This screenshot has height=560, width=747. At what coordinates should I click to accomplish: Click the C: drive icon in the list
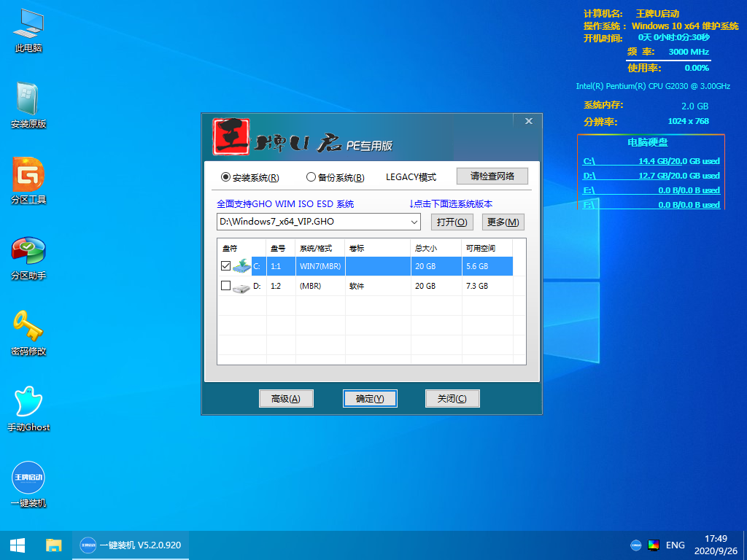coord(241,266)
